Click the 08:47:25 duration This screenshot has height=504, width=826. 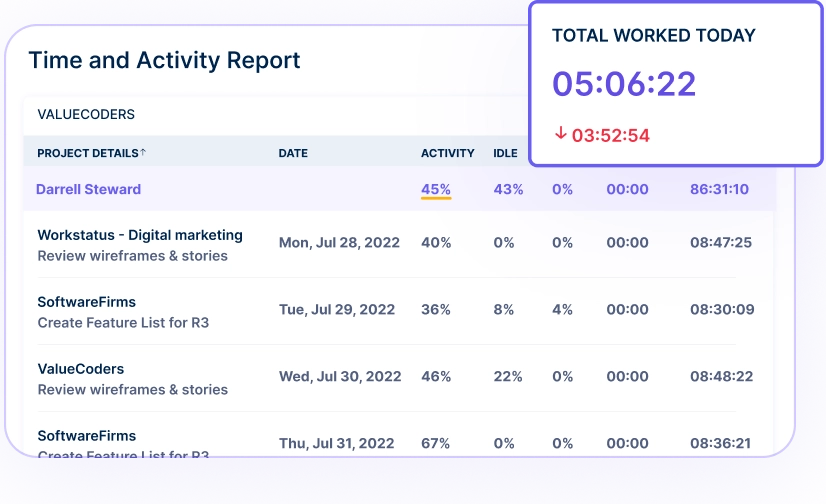[721, 242]
